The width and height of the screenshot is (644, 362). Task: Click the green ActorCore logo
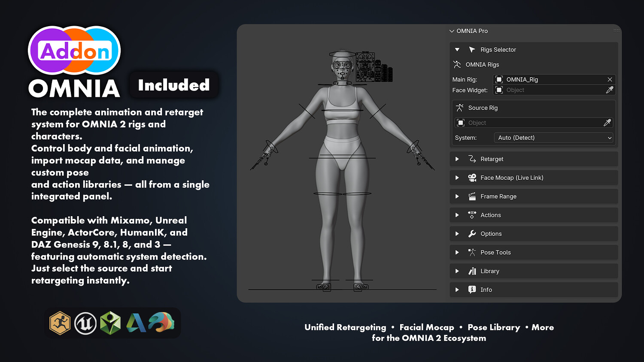[x=110, y=323]
